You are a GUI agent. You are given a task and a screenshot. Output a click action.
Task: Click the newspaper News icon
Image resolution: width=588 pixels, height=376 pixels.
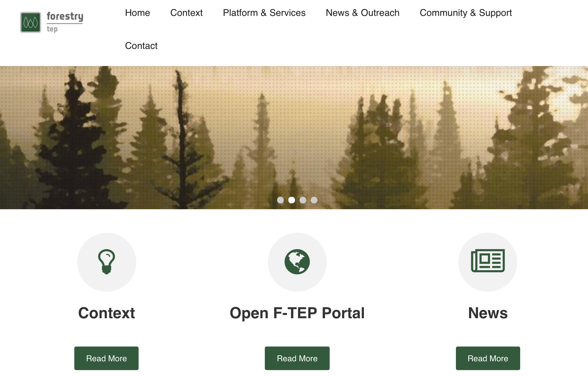488,261
